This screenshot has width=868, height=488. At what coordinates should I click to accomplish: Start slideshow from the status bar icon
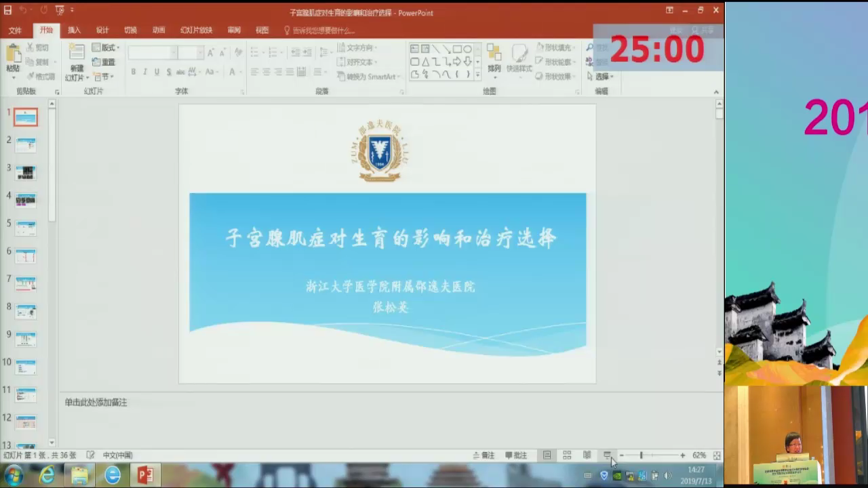click(x=607, y=455)
